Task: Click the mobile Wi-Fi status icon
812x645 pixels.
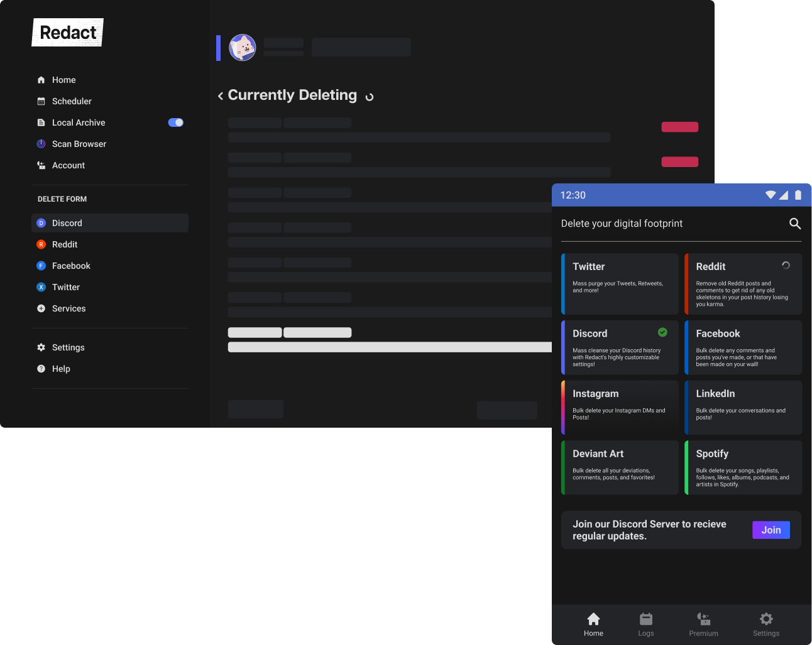Action: tap(771, 195)
